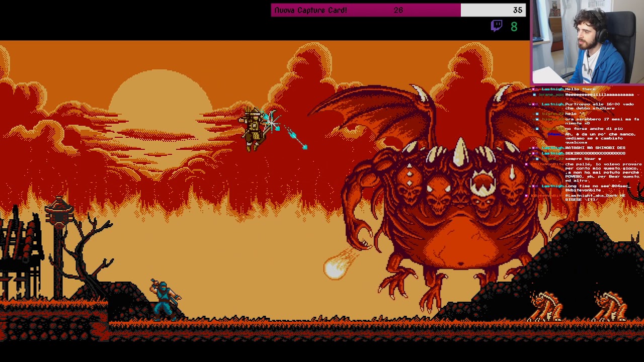
Task: Click the 'SEKIROOOOOOOOO' chat message
Action: tap(595, 153)
